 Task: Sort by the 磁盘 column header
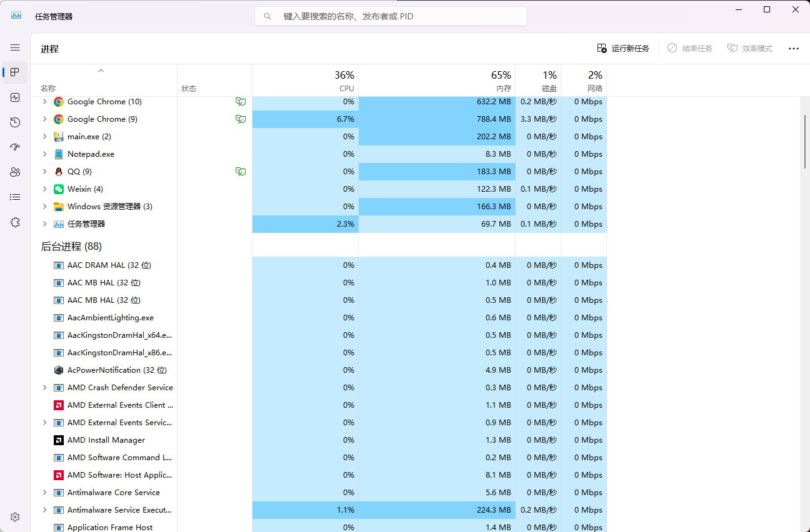coord(538,81)
